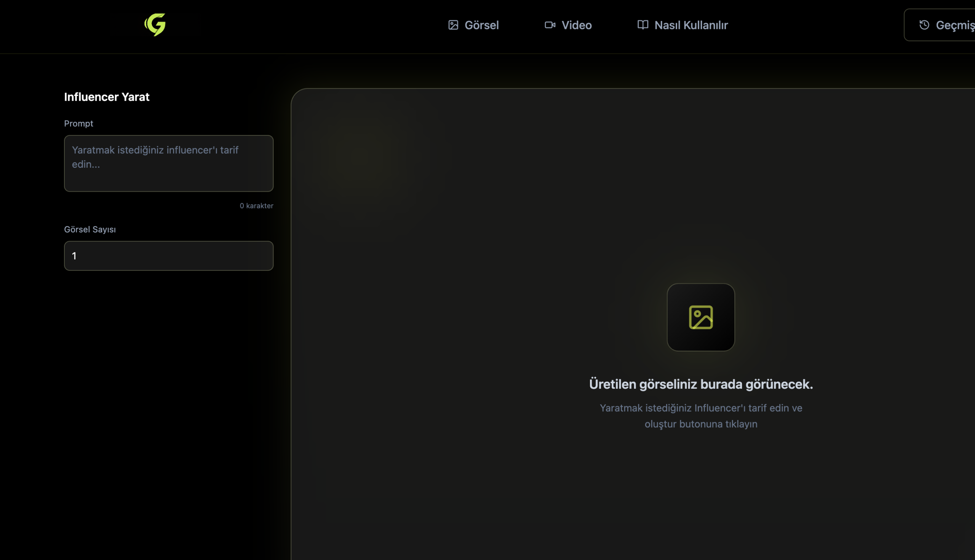This screenshot has width=975, height=560.
Task: Click the oluştur butonuna tıklayın hint text
Action: click(x=700, y=424)
